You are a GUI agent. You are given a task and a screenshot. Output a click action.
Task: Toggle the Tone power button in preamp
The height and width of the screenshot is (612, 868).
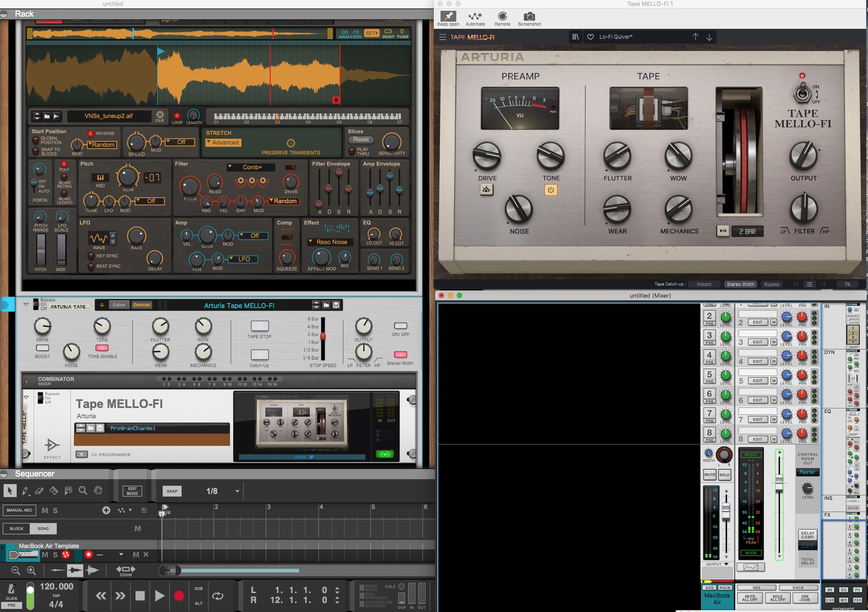coord(550,190)
